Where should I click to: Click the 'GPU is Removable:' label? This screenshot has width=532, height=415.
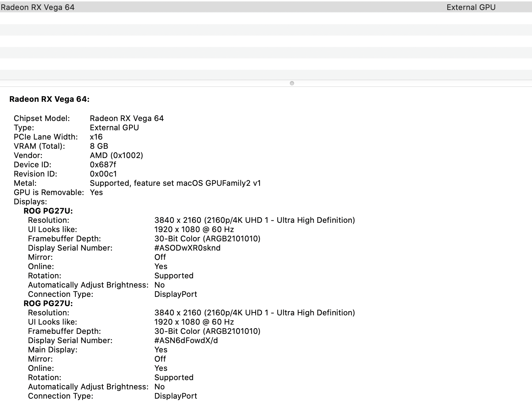(x=49, y=193)
